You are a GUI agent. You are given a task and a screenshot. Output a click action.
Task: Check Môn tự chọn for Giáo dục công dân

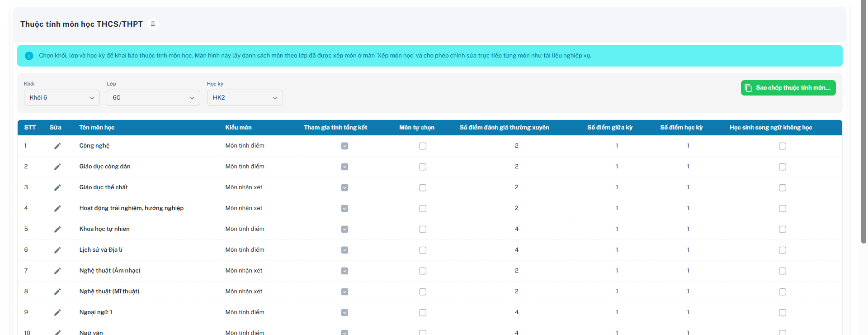tap(423, 167)
